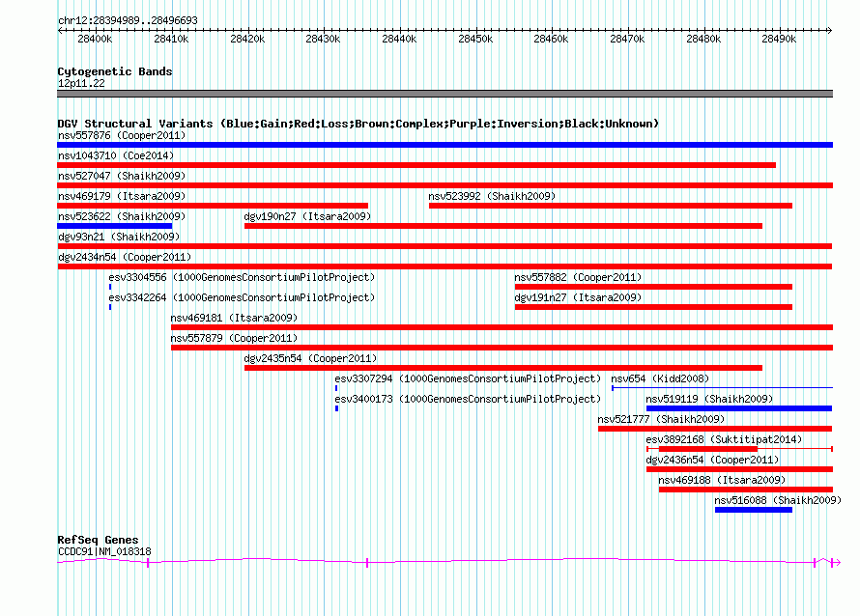Viewport: 860px width, 616px height.
Task: Open esv3307294 1000Genomes variant label
Action: [x=468, y=378]
